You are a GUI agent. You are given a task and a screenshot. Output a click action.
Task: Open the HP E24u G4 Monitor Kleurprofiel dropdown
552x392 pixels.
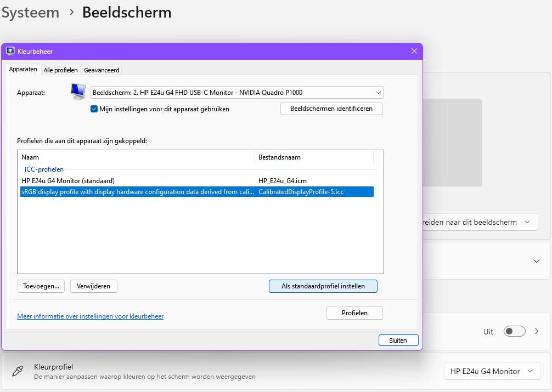(x=492, y=371)
